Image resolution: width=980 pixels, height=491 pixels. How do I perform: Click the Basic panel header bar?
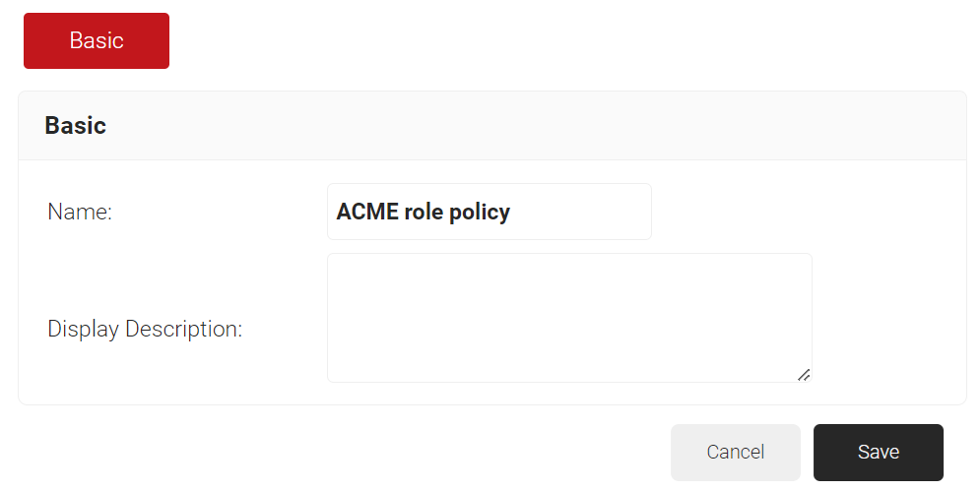[x=492, y=126]
